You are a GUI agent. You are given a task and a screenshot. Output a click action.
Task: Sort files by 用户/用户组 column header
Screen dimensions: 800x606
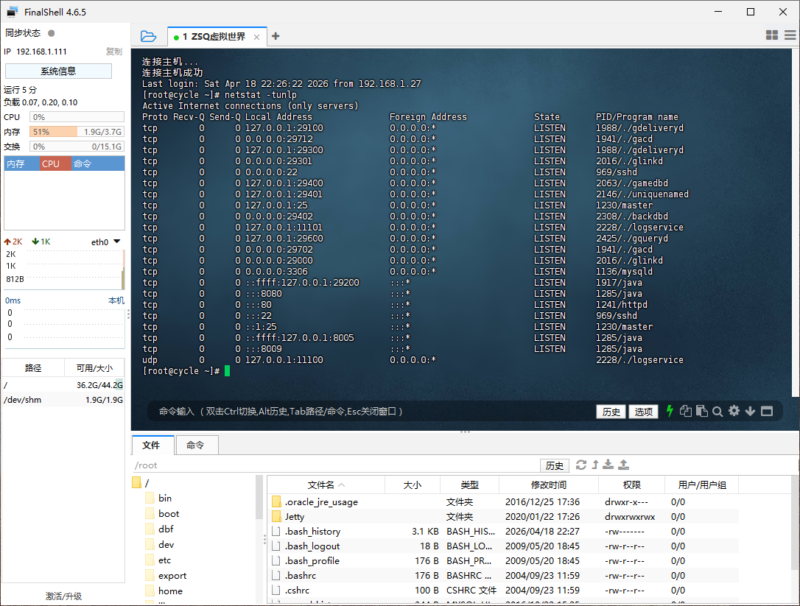tap(702, 485)
